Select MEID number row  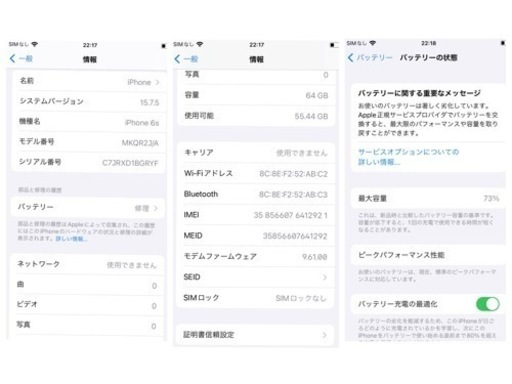pos(256,236)
